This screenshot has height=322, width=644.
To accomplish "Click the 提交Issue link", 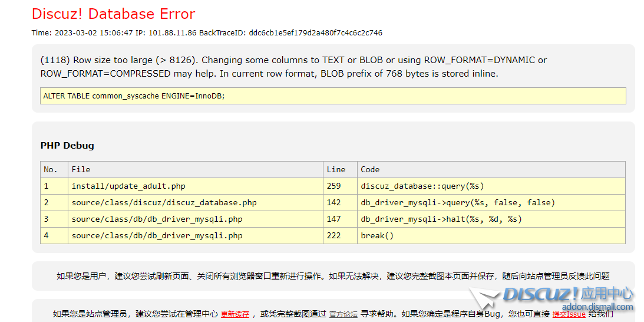I will [569, 314].
